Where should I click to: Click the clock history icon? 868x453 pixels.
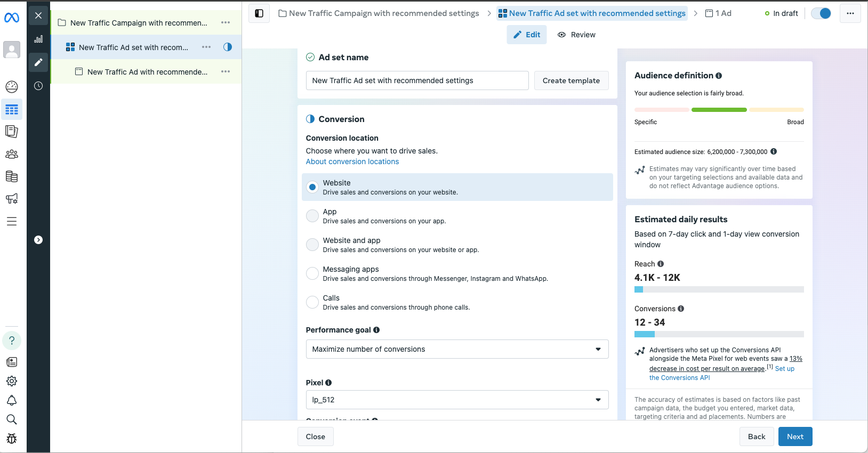38,86
